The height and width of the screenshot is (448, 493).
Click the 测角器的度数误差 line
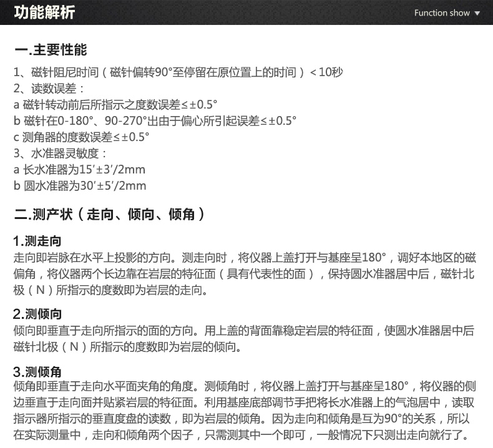click(81, 137)
